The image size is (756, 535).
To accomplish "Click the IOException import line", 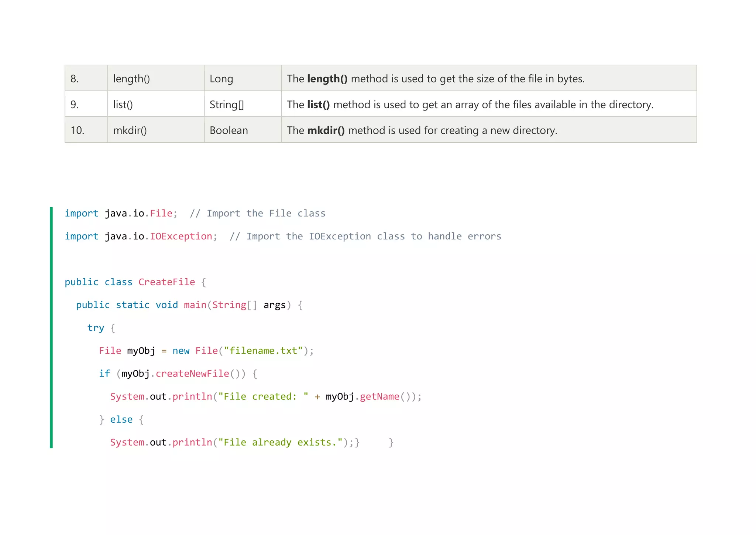I will [x=181, y=236].
